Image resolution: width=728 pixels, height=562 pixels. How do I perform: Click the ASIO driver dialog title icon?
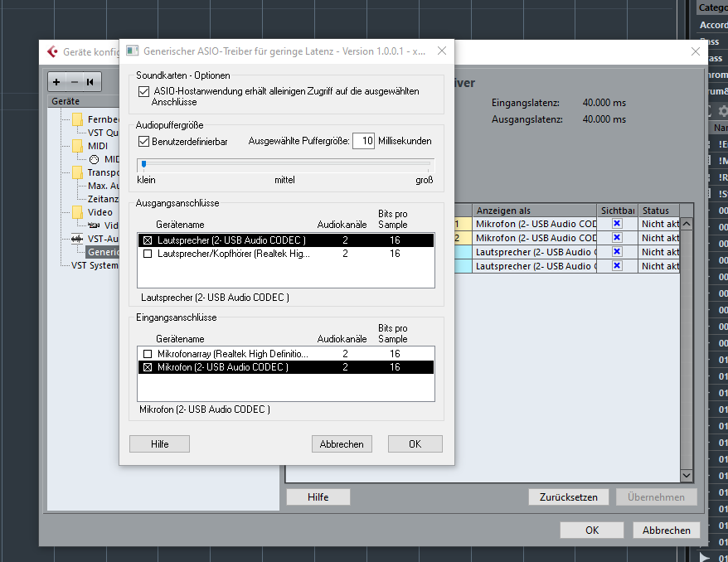click(133, 51)
